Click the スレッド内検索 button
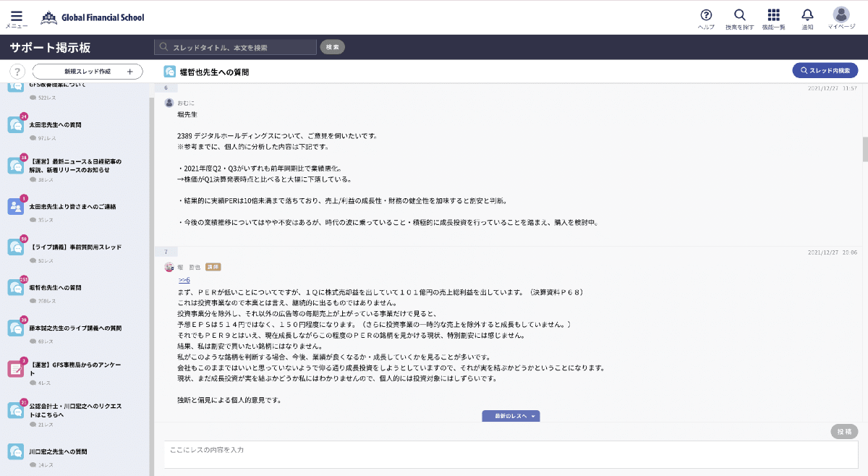 pos(825,70)
